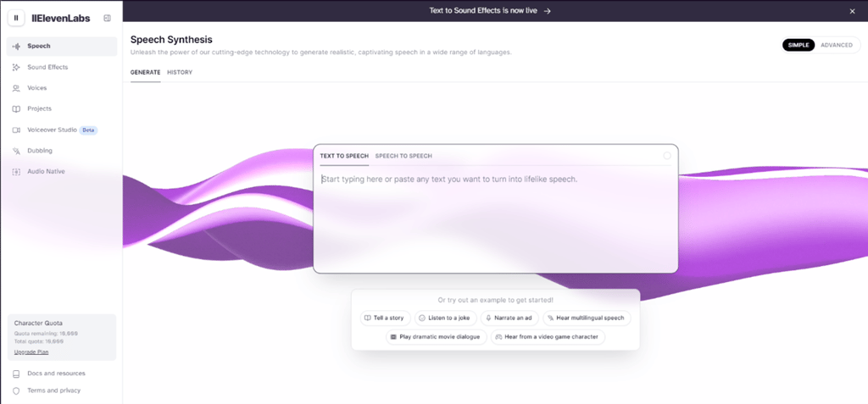Viewport: 868px width, 404px height.
Task: Click into the speech text input area
Action: [495, 219]
